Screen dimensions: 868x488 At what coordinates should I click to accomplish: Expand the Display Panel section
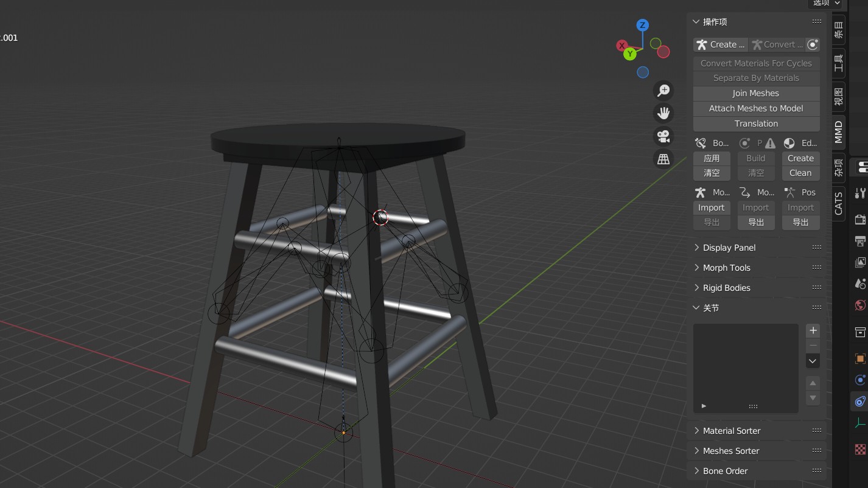click(729, 248)
